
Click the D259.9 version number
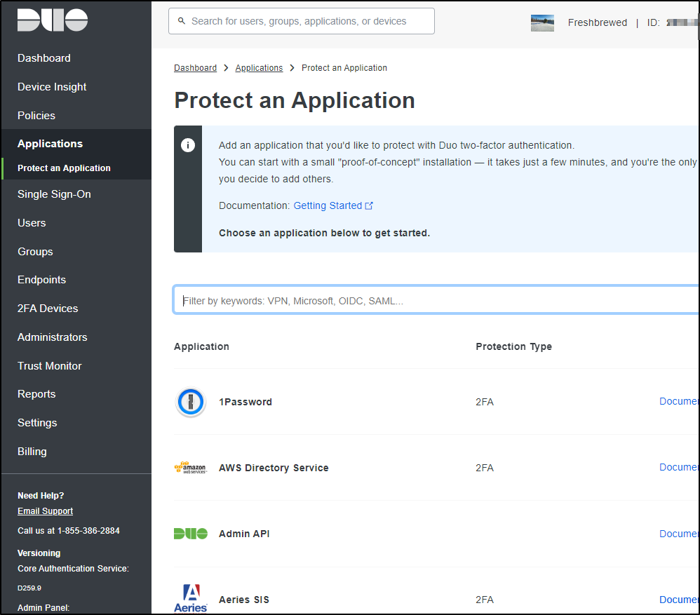tap(29, 588)
